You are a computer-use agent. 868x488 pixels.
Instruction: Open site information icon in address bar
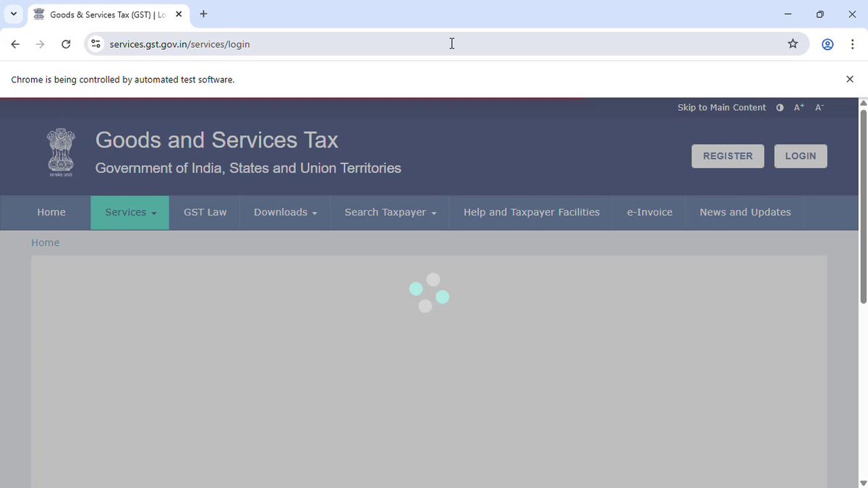(95, 44)
